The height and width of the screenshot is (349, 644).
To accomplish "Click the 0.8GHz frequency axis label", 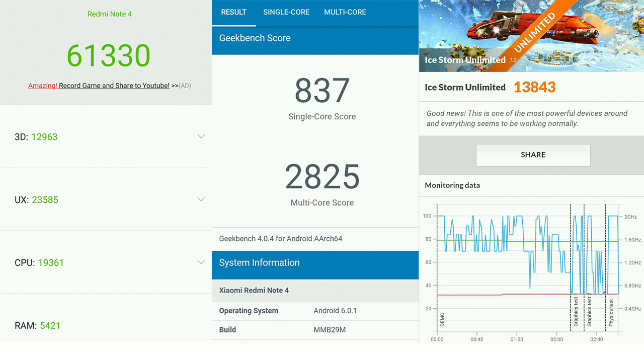I will [632, 286].
